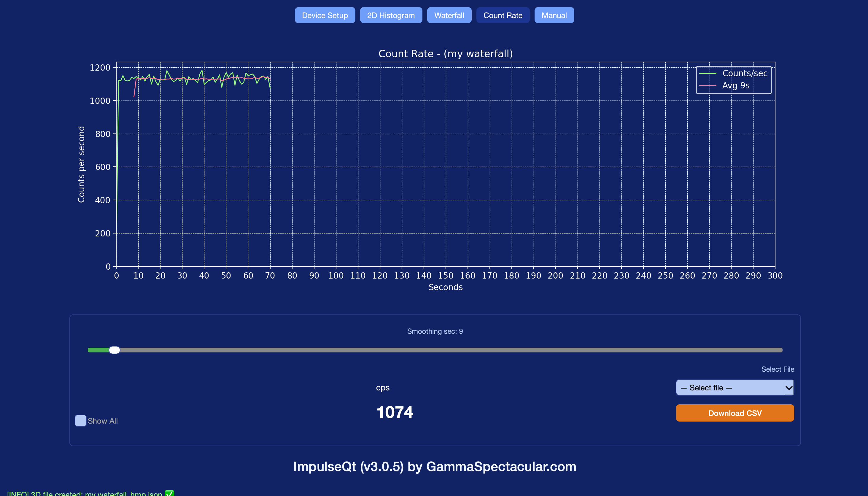This screenshot has width=868, height=496.
Task: Click the smoothing slider handle
Action: point(115,350)
